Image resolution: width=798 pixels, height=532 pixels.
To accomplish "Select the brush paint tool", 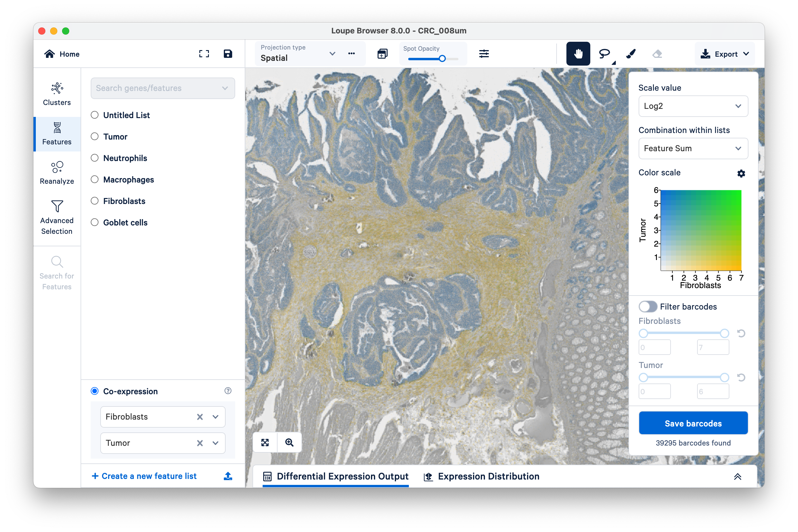I will point(631,54).
